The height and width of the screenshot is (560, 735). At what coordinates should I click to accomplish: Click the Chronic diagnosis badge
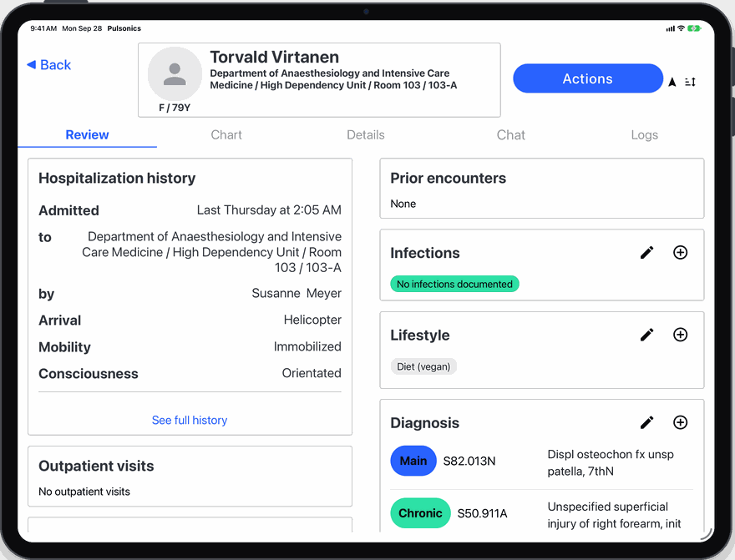pos(420,513)
